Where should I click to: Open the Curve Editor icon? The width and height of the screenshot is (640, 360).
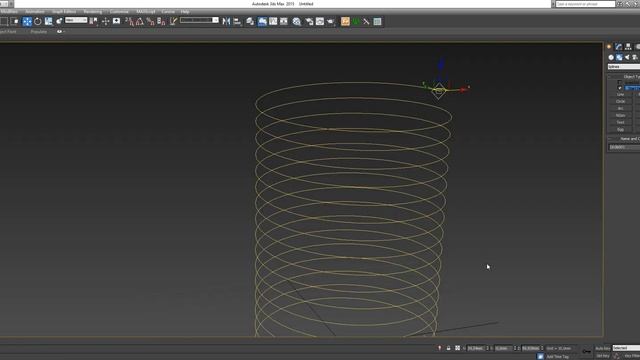[x=273, y=21]
